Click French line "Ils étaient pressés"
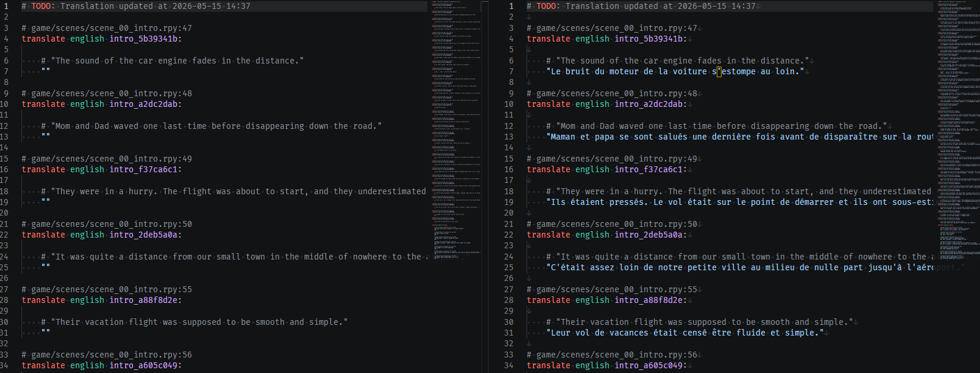Image resolution: width=980 pixels, height=373 pixels. click(x=740, y=202)
